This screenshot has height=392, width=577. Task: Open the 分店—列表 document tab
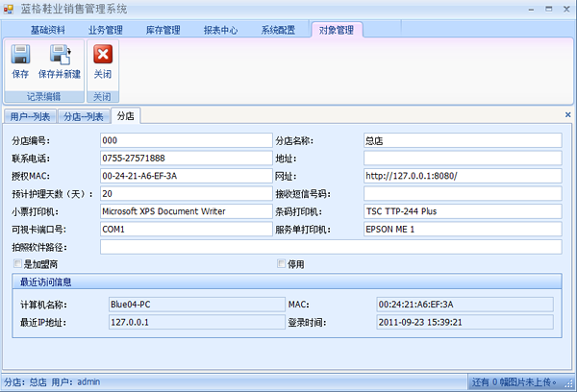(83, 116)
